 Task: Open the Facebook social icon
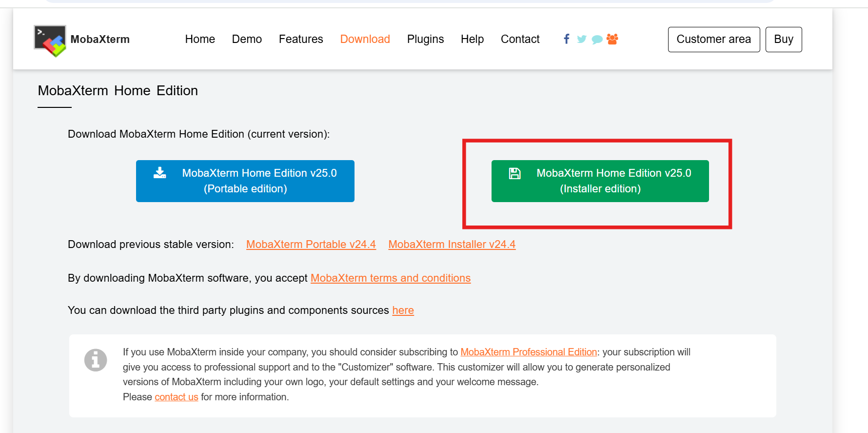567,39
